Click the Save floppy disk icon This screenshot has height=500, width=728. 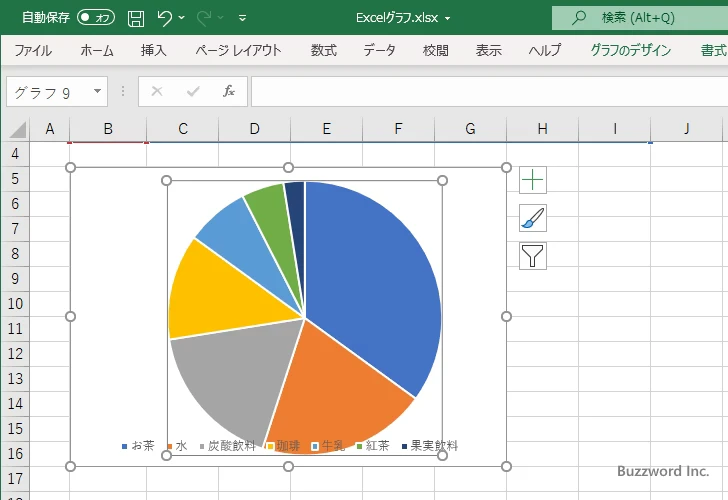pyautogui.click(x=136, y=19)
